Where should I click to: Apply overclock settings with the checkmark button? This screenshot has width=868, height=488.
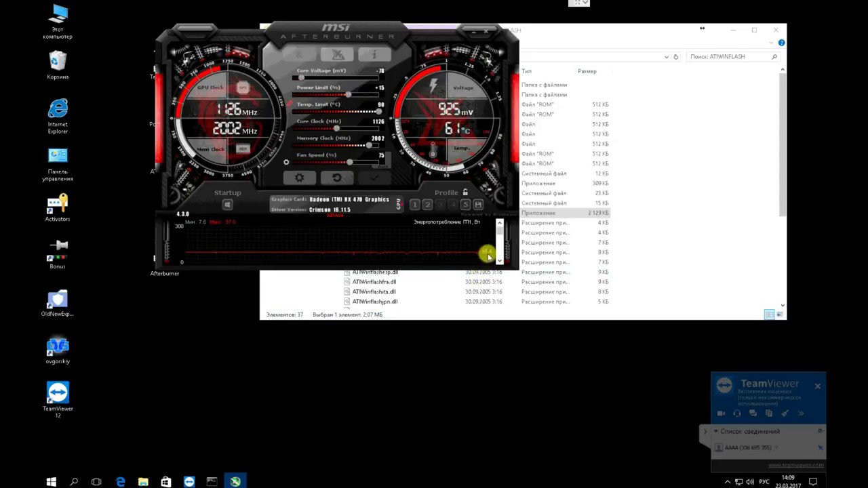pos(374,178)
